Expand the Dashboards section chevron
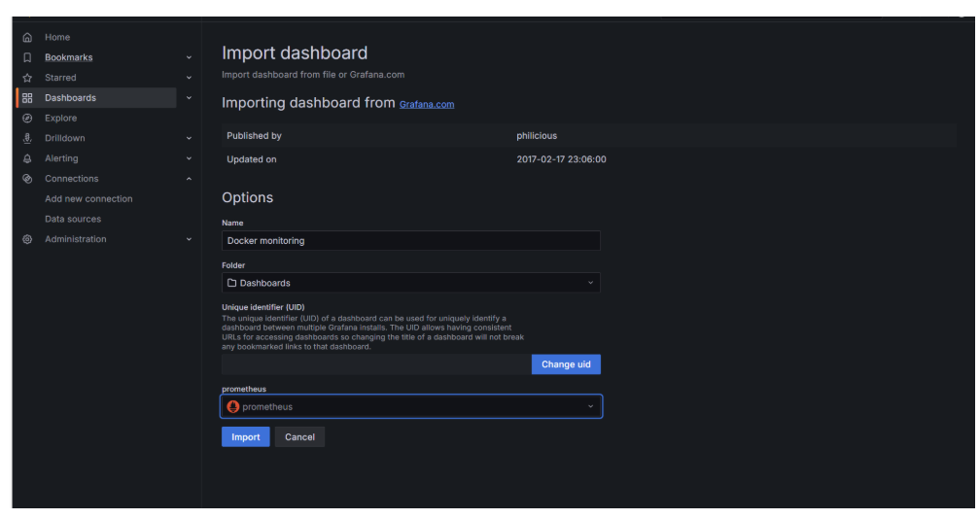This screenshot has height=519, width=980. (x=189, y=98)
